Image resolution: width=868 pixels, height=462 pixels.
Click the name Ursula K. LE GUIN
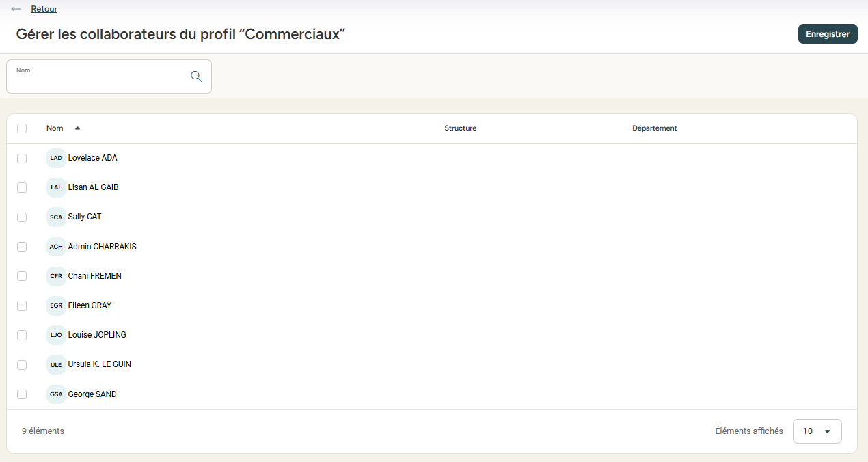[100, 364]
